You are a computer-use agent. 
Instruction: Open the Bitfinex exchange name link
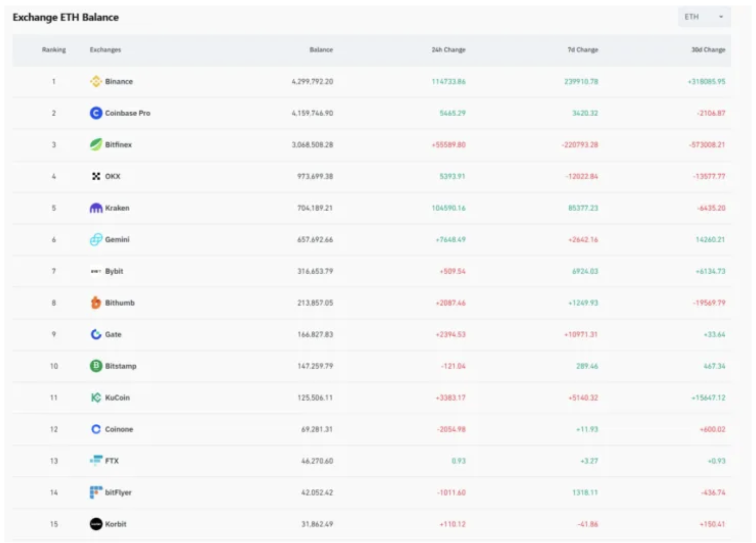119,145
